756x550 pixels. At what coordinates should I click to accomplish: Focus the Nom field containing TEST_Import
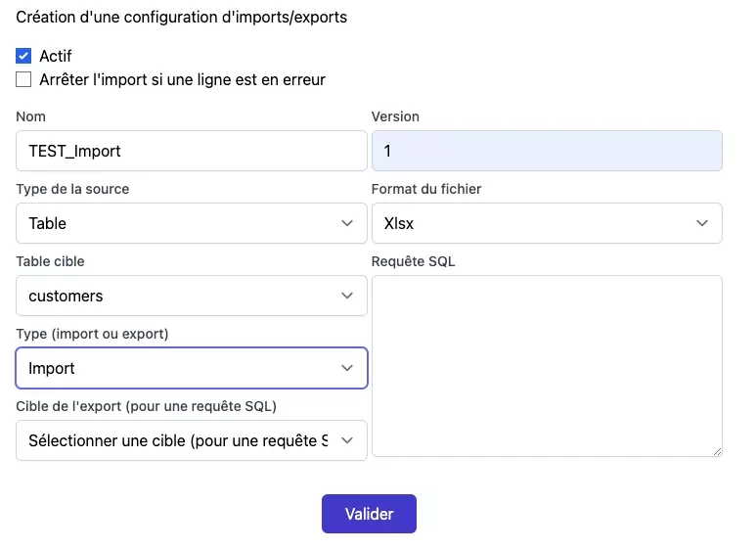pyautogui.click(x=192, y=151)
